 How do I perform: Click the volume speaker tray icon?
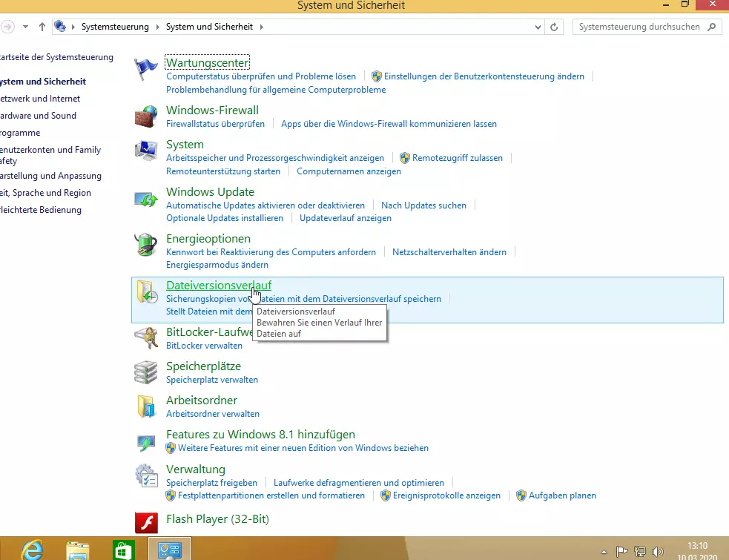tap(657, 552)
